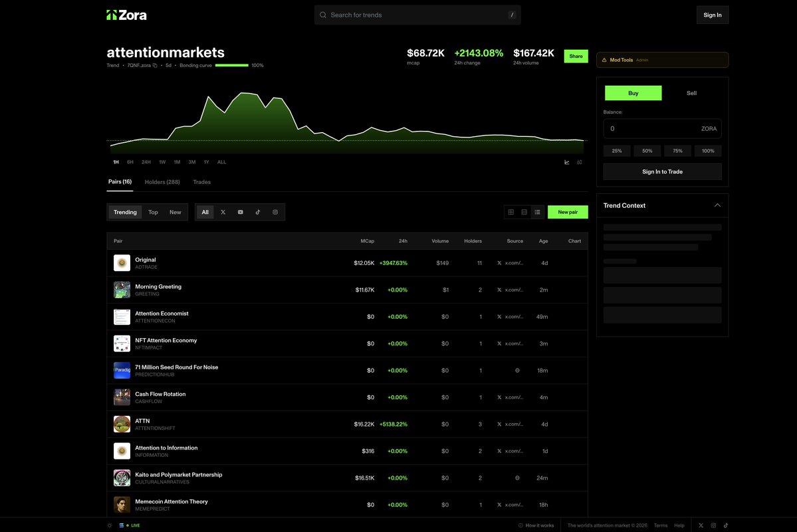
Task: Select the 100% amount preset
Action: coord(708,151)
